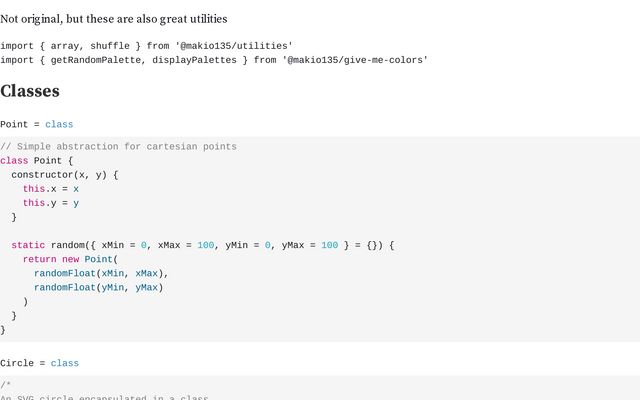The image size is (640, 400).
Task: Click the constructor(x, y) line in the code
Action: coord(65,175)
